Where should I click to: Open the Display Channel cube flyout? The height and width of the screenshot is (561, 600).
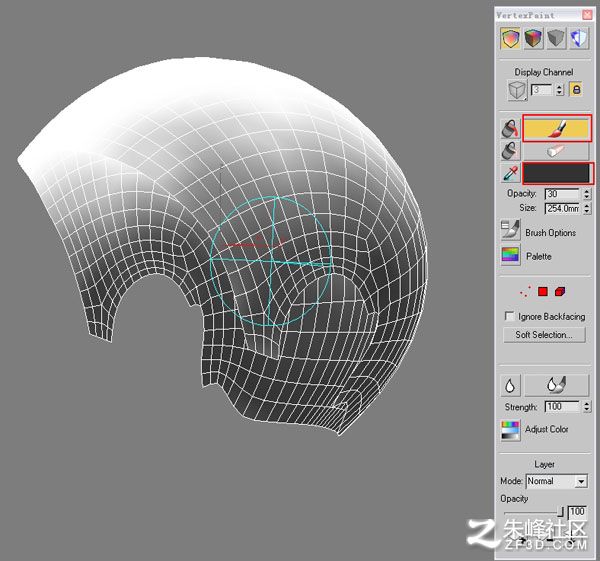517,90
